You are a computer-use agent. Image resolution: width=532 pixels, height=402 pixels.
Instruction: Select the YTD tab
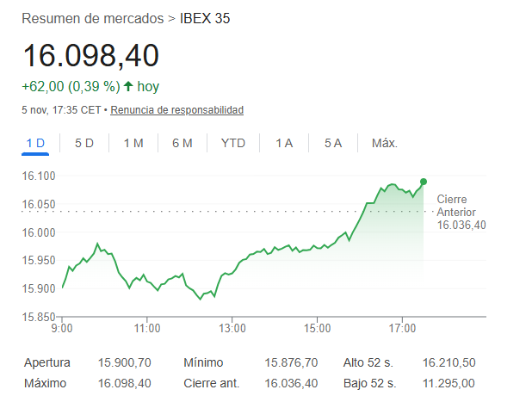click(x=233, y=143)
